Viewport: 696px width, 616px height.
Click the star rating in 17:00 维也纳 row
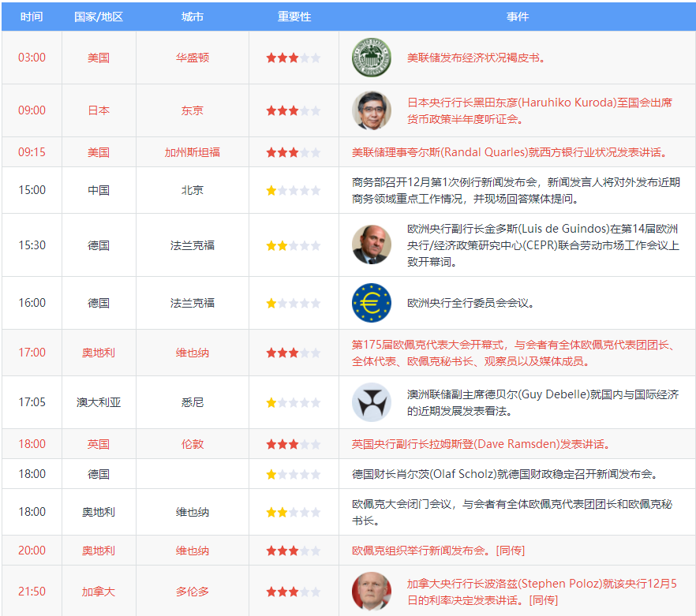tap(294, 353)
